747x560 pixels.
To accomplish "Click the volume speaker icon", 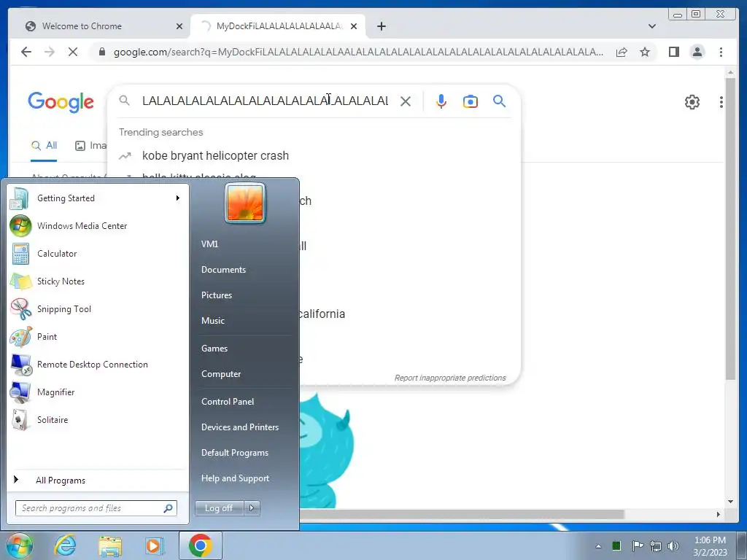I will pyautogui.click(x=673, y=546).
